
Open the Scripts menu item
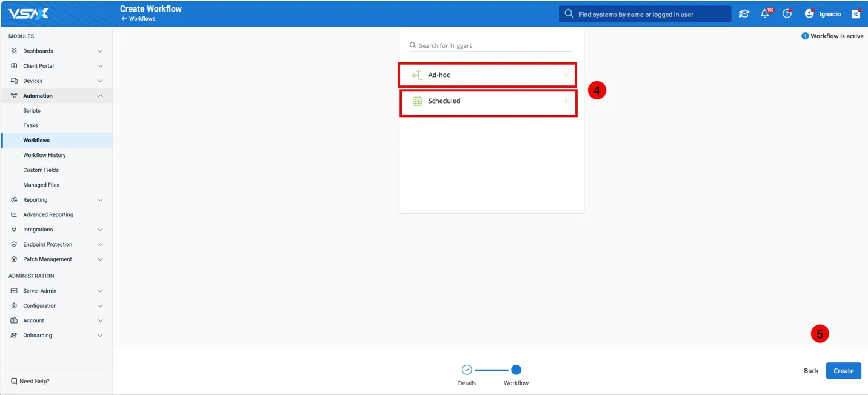(x=32, y=111)
